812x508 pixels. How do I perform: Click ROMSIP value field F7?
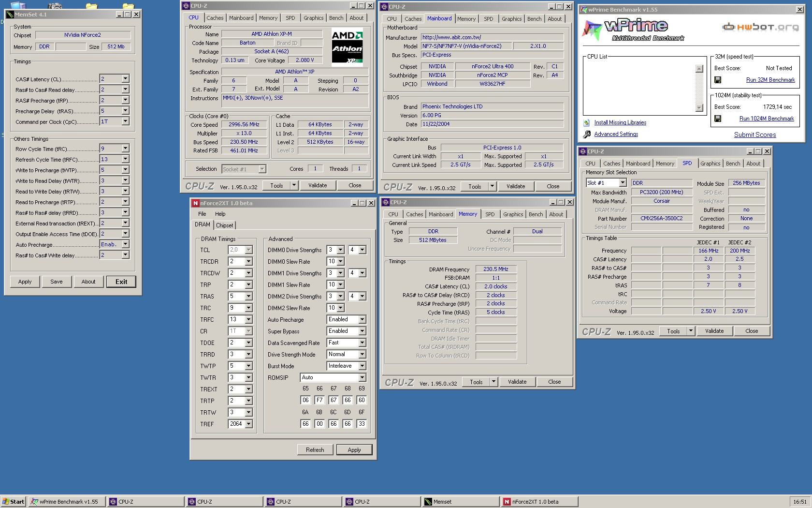click(319, 400)
